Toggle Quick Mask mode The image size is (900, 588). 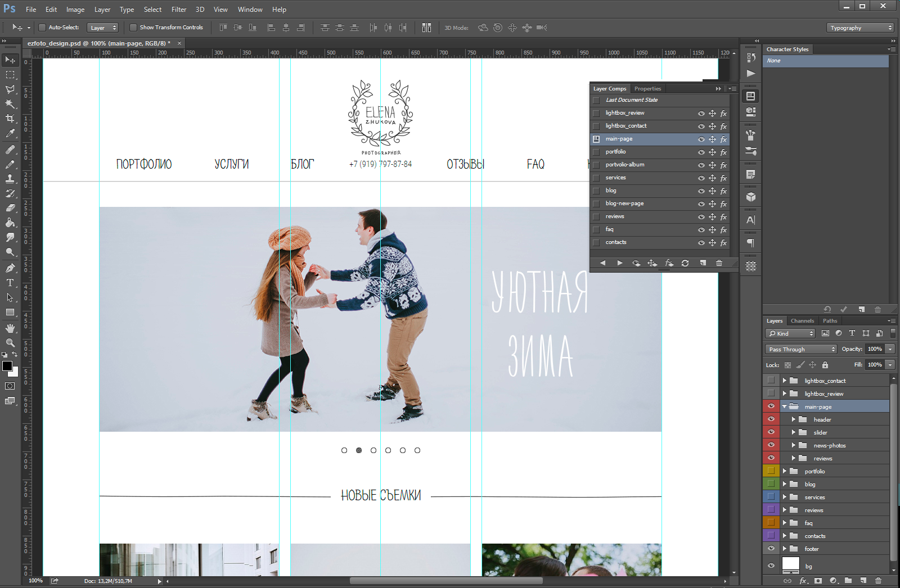pos(10,386)
